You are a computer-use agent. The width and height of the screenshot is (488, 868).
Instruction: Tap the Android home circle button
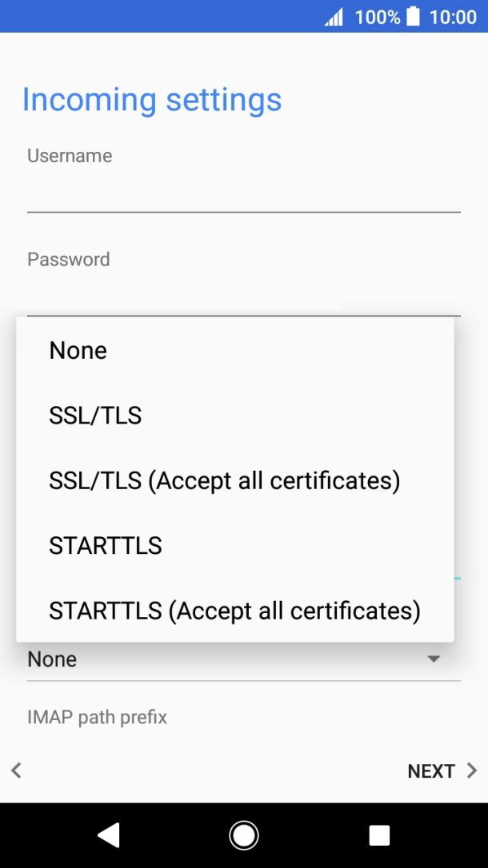click(244, 835)
